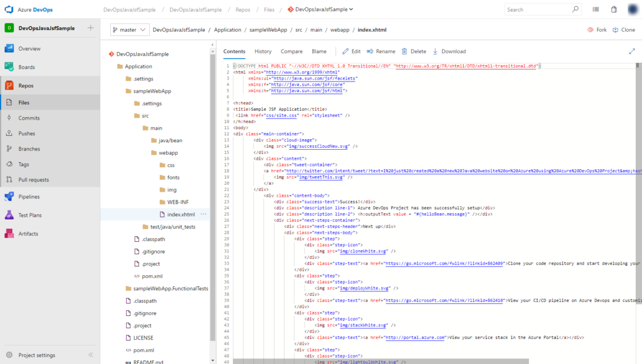Open the Pushes page
The height and width of the screenshot is (364, 642).
tap(26, 133)
